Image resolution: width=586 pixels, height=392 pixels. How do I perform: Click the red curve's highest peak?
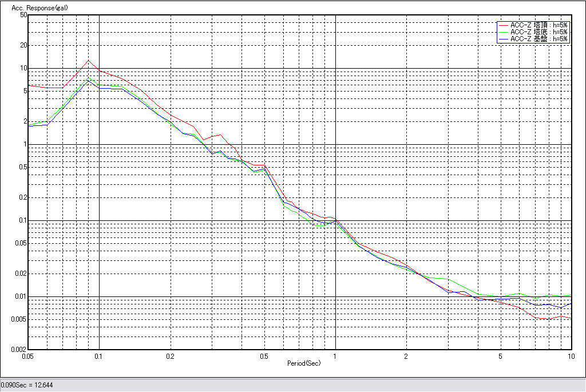(88, 60)
